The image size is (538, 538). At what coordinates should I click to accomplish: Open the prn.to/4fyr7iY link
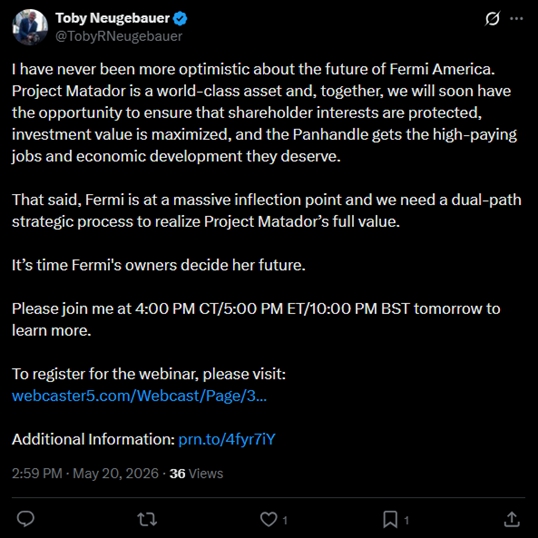tap(227, 439)
